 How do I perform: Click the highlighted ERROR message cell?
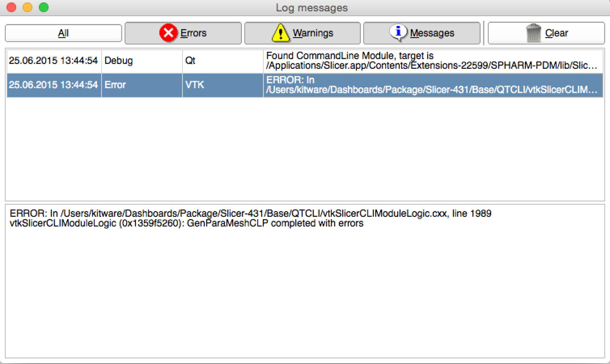[432, 85]
